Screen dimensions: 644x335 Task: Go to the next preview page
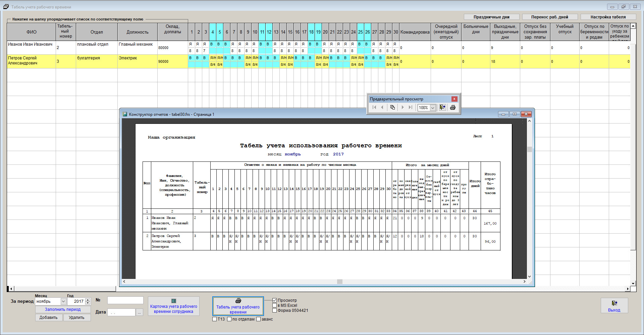[402, 107]
